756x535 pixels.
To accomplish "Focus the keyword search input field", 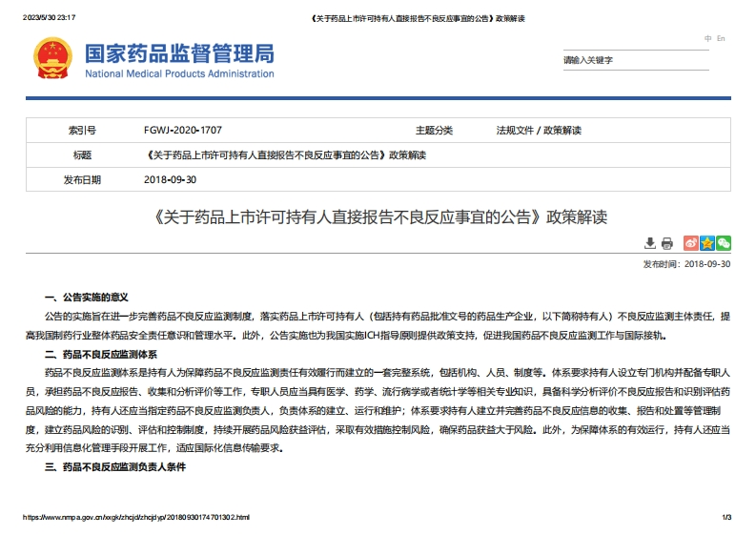I will [636, 60].
